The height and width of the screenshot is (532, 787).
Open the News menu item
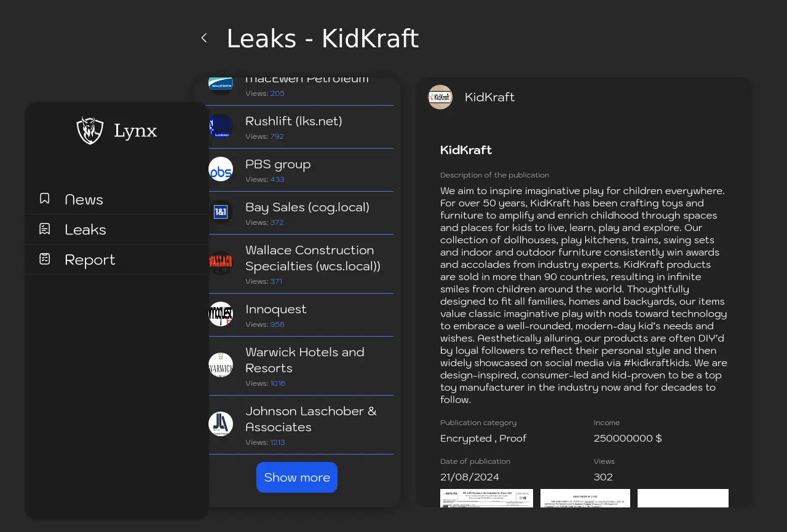pyautogui.click(x=84, y=200)
